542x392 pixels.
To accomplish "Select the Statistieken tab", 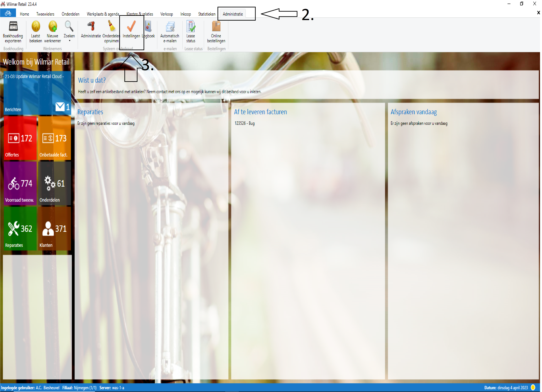I will tap(207, 14).
